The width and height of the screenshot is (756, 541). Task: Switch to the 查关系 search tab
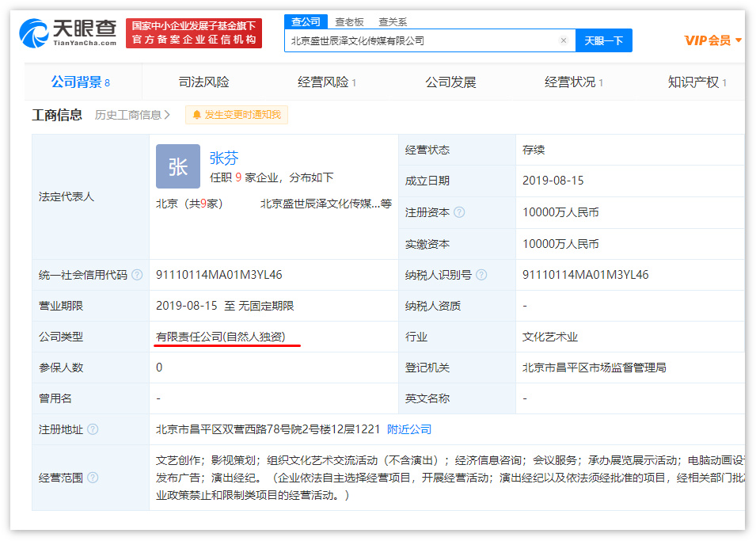393,22
